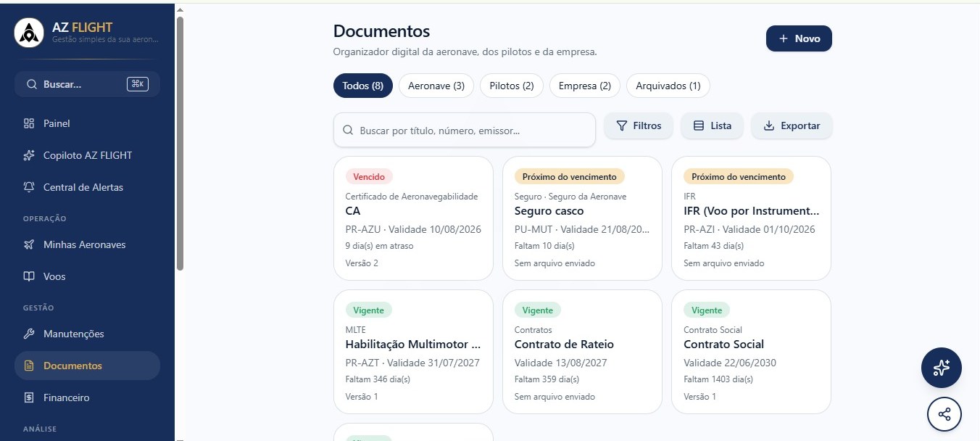The height and width of the screenshot is (441, 980).
Task: Click the "Faltam 1403 dia(s)" text
Action: pos(718,379)
